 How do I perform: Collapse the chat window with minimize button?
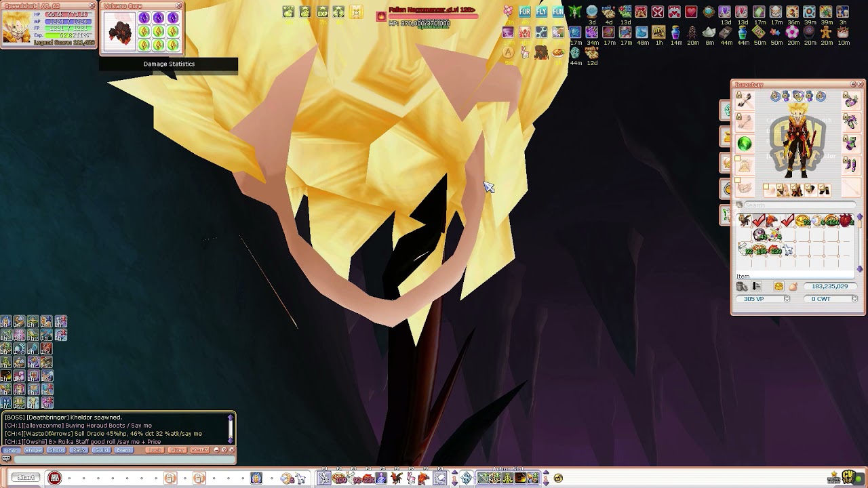click(x=217, y=450)
